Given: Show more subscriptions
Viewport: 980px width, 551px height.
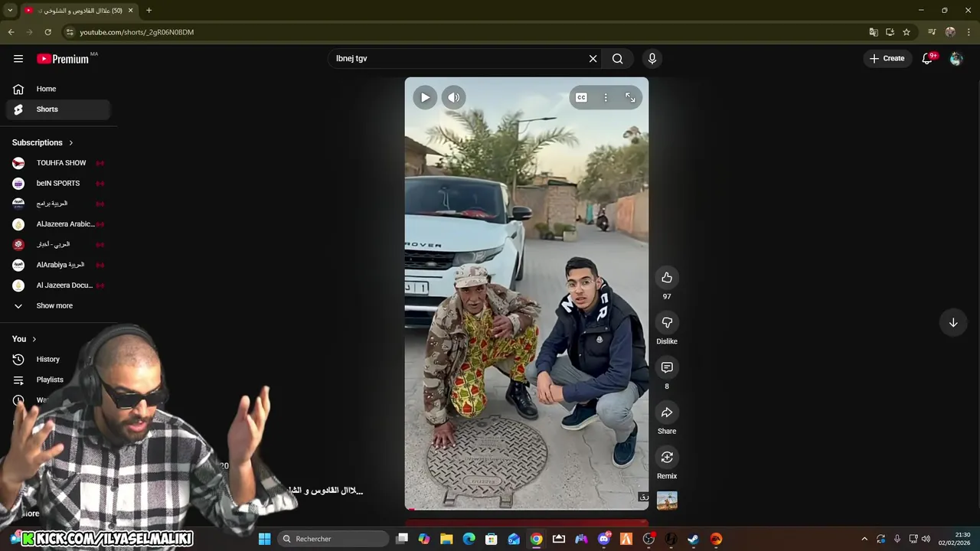Looking at the screenshot, I should click(x=57, y=305).
